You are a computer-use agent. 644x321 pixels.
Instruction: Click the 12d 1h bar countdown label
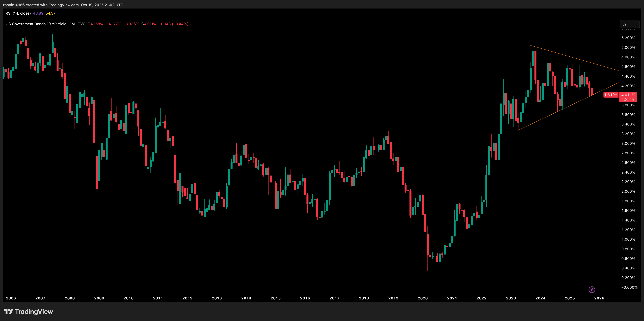[628, 99]
